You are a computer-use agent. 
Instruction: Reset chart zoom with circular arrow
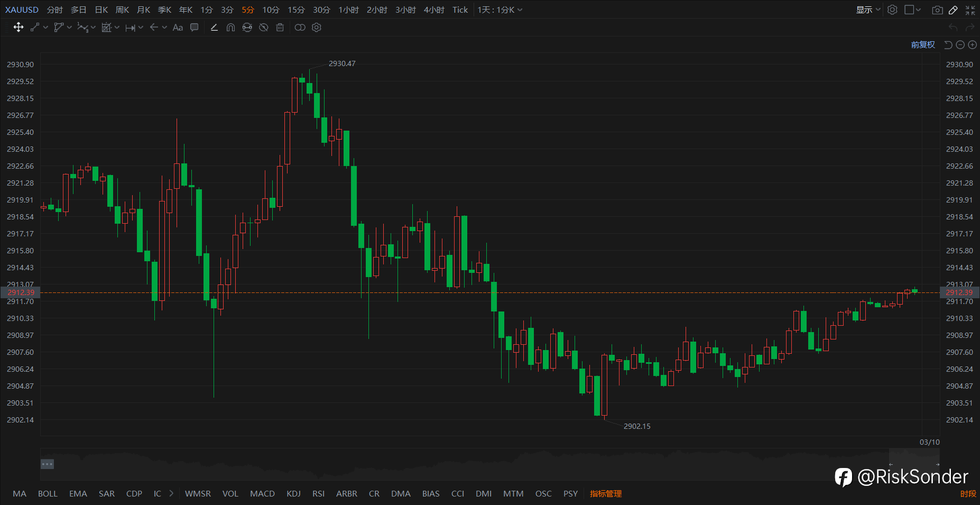pos(948,45)
